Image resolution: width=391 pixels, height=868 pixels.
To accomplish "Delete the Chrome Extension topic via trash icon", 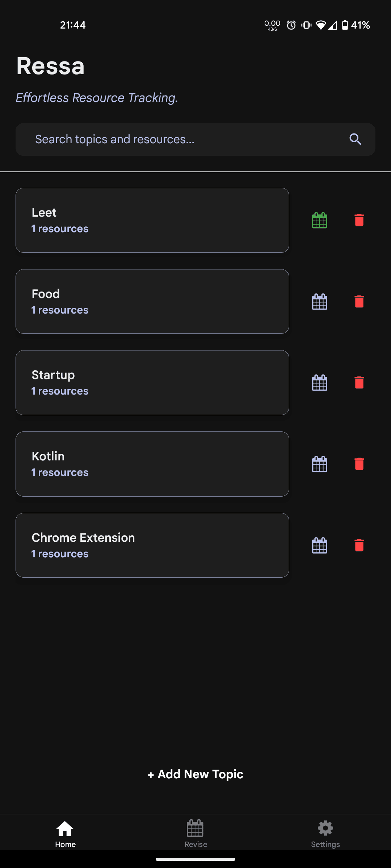I will (359, 545).
